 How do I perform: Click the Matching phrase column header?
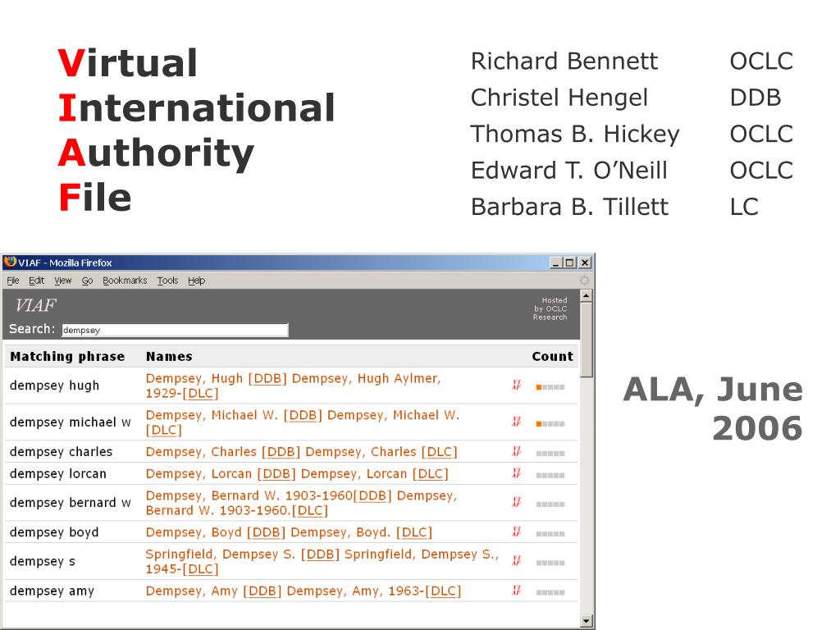[67, 357]
